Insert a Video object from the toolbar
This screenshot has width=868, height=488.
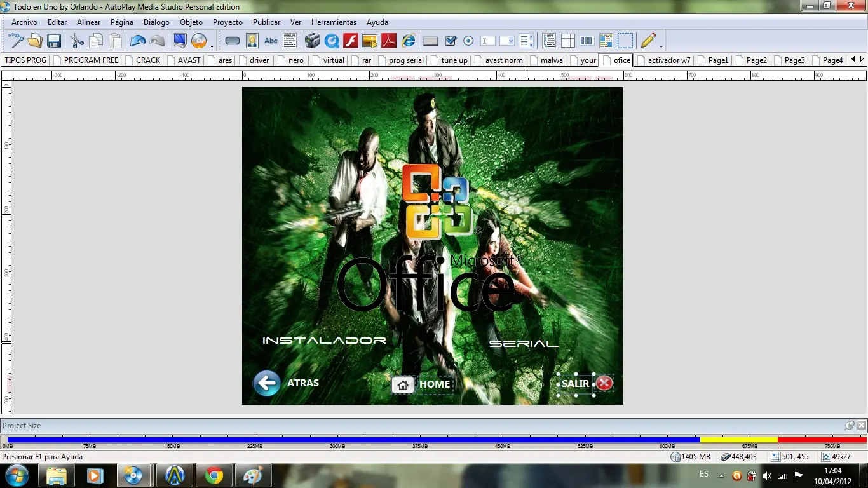pos(313,41)
